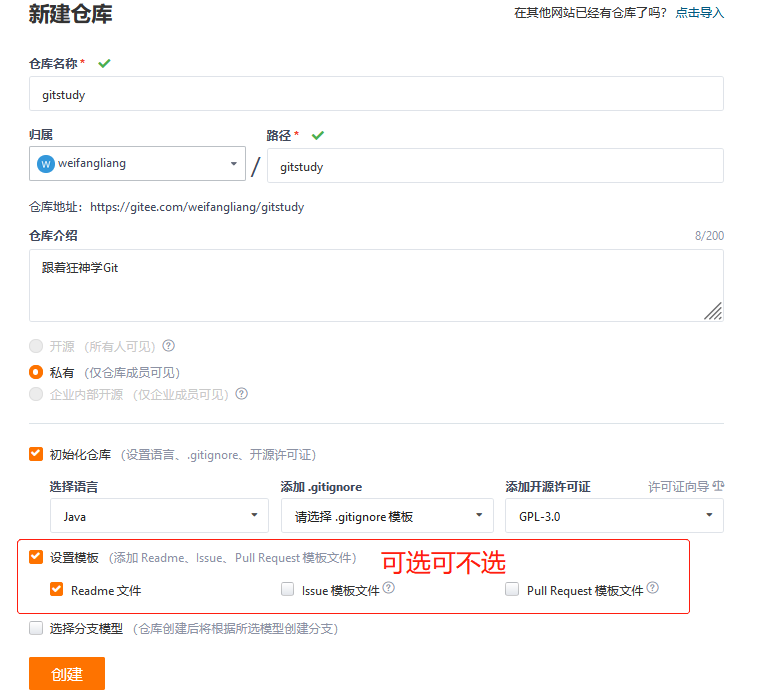Click the 仓库介绍 description text area
This screenshot has height=692, width=761.
coord(376,285)
